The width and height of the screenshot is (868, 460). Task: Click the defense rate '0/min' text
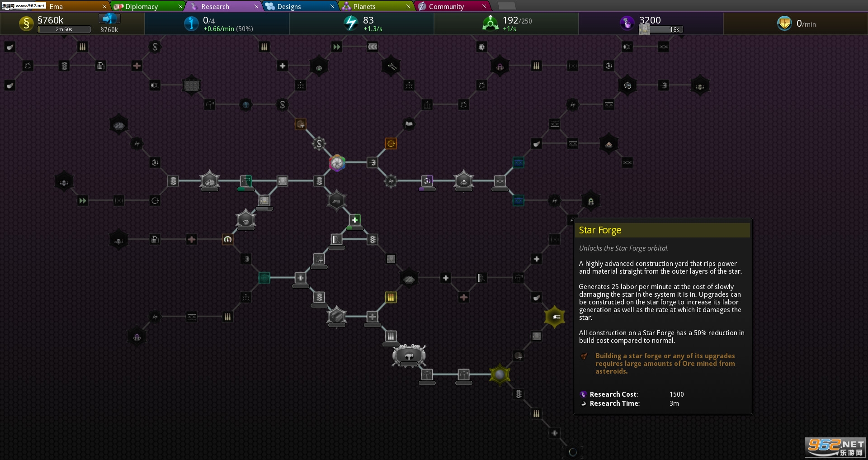pyautogui.click(x=806, y=24)
